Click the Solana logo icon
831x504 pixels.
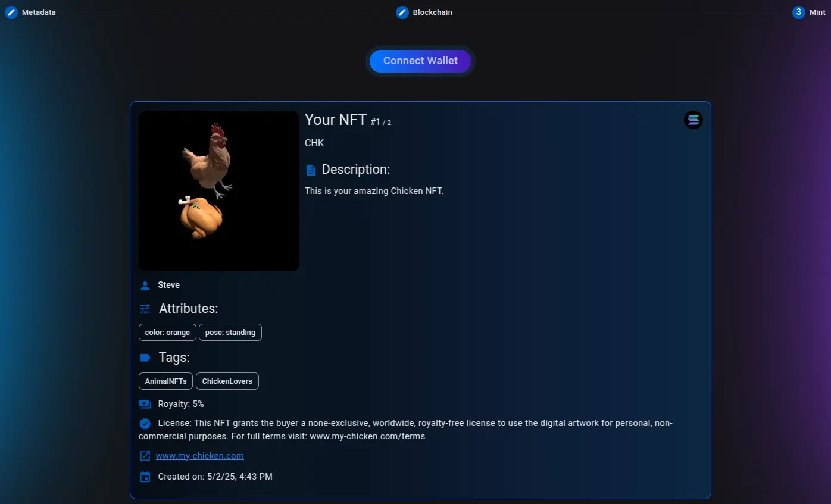[x=693, y=120]
